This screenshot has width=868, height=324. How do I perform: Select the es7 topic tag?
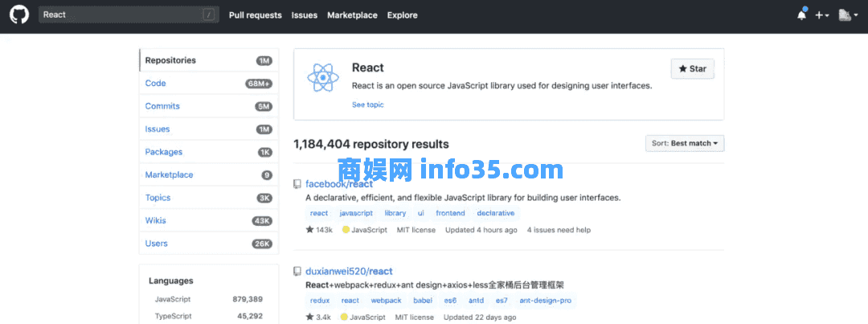tap(502, 301)
